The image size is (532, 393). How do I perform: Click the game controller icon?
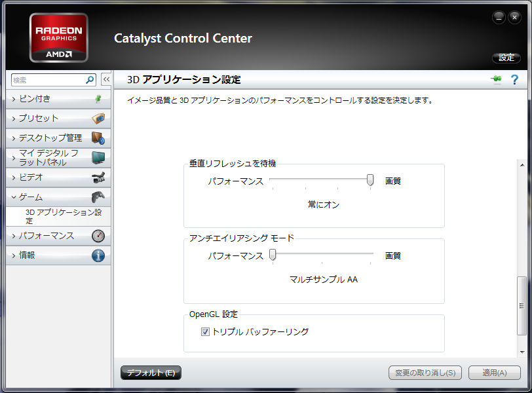coord(98,197)
